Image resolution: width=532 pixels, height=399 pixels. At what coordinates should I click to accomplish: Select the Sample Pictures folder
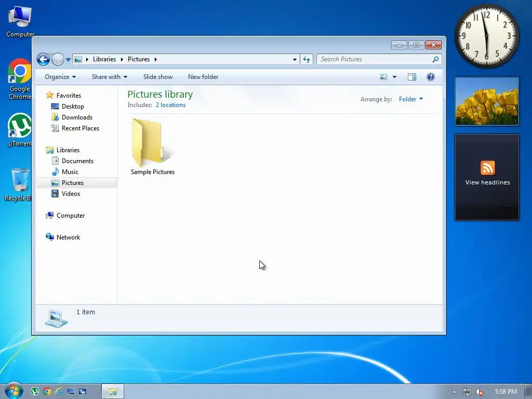pyautogui.click(x=152, y=147)
